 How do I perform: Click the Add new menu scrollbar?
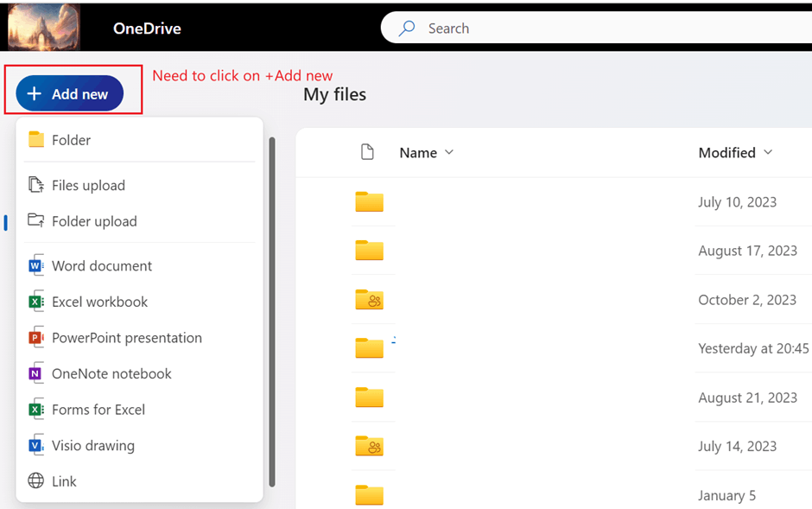272,312
